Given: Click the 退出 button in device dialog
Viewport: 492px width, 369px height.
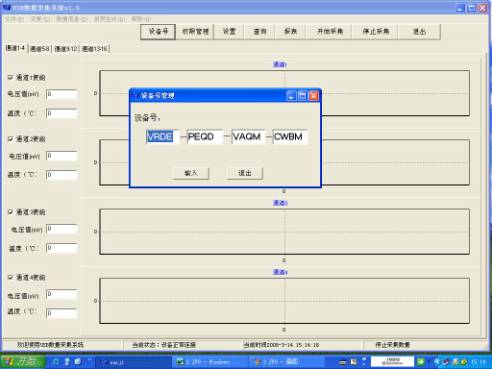Looking at the screenshot, I should pyautogui.click(x=245, y=173).
